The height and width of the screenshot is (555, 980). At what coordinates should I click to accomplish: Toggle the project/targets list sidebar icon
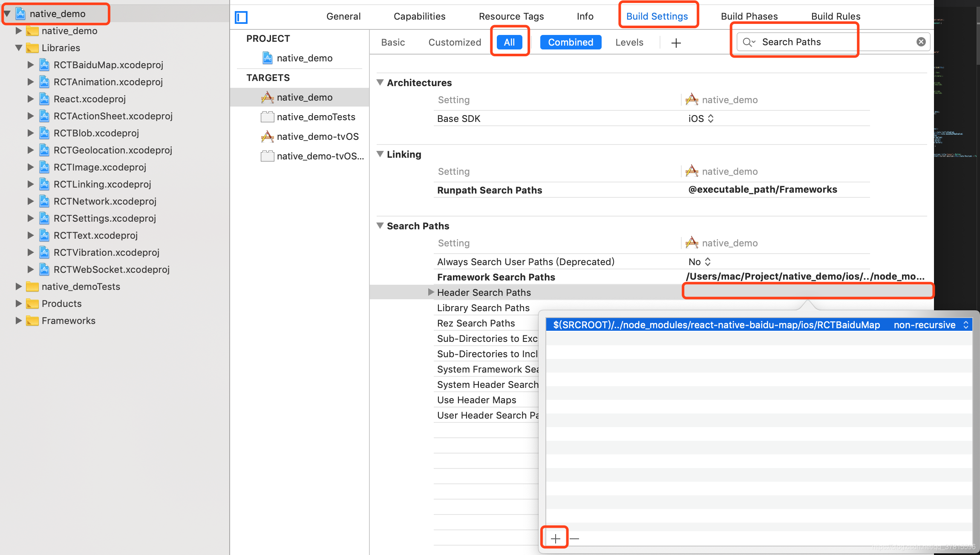pos(241,17)
